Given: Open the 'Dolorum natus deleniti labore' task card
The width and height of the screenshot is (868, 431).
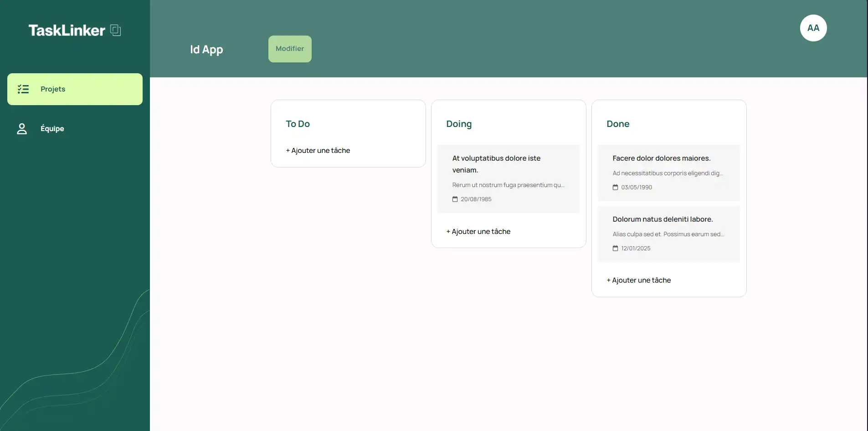Looking at the screenshot, I should click(663, 219).
